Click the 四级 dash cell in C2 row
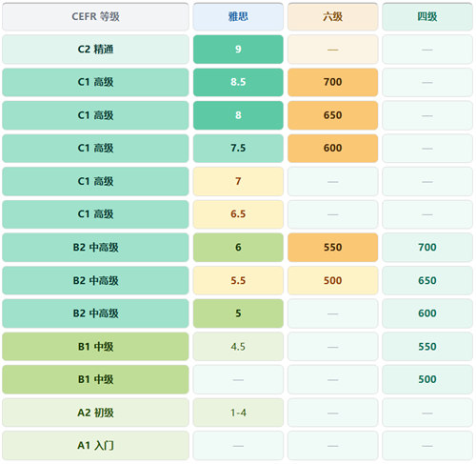This screenshot has width=476, height=464. coord(427,50)
